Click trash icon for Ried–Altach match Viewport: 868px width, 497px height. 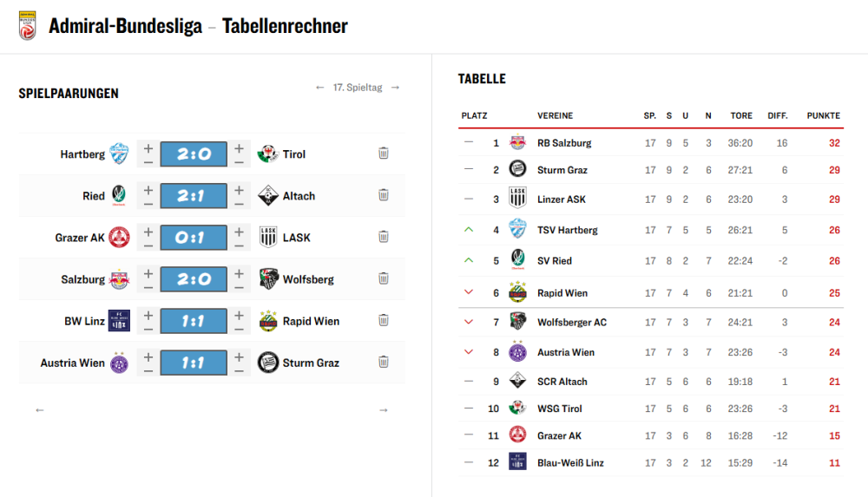click(x=383, y=195)
